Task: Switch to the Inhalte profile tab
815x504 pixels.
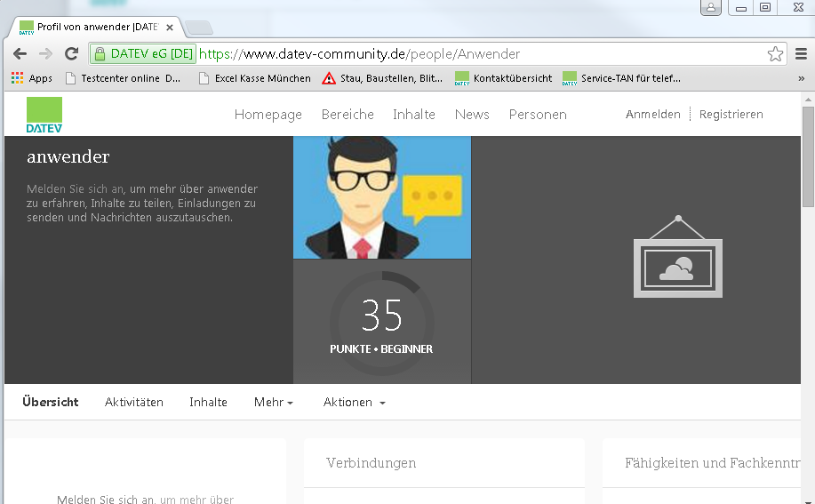Action: tap(208, 403)
